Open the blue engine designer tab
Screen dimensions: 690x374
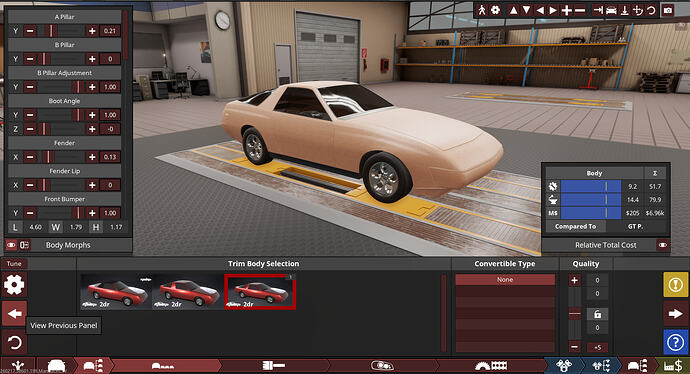coord(563,366)
